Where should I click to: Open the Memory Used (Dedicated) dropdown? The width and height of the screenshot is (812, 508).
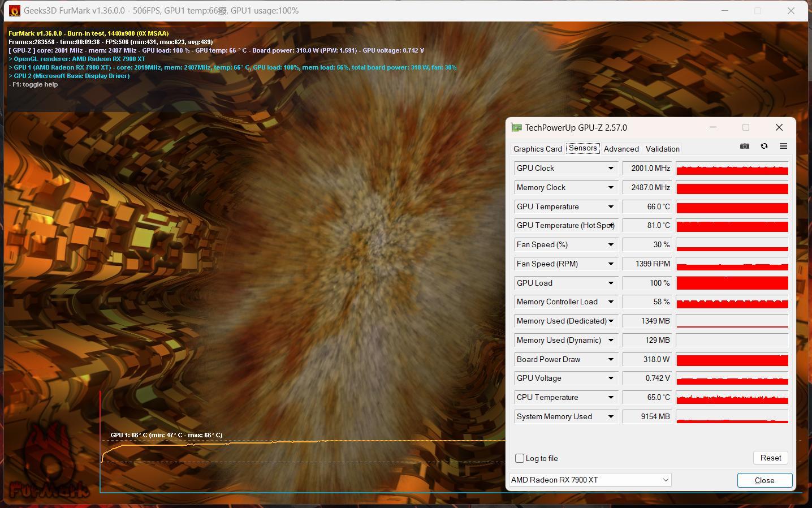tap(611, 321)
